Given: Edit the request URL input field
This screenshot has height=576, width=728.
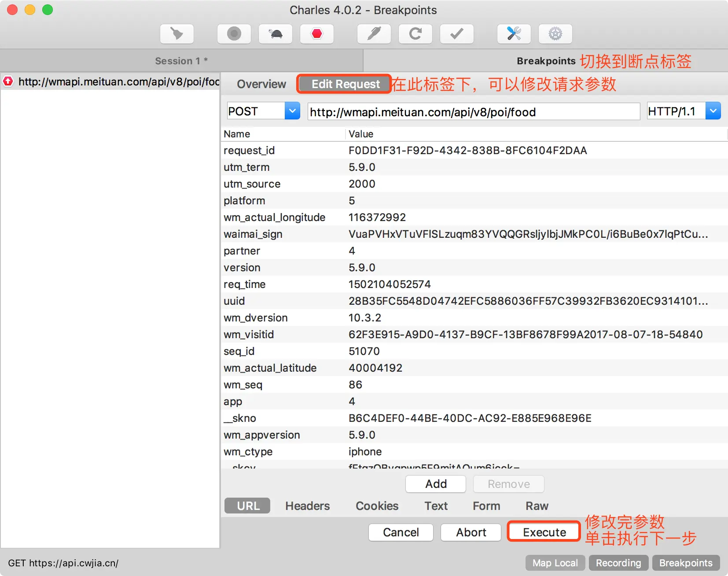Looking at the screenshot, I should (x=474, y=112).
